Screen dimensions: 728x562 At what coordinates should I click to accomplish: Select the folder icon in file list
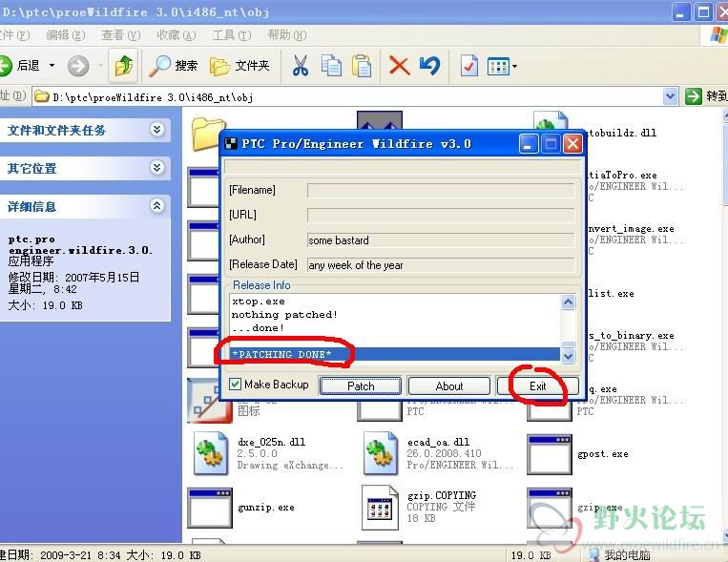(206, 134)
